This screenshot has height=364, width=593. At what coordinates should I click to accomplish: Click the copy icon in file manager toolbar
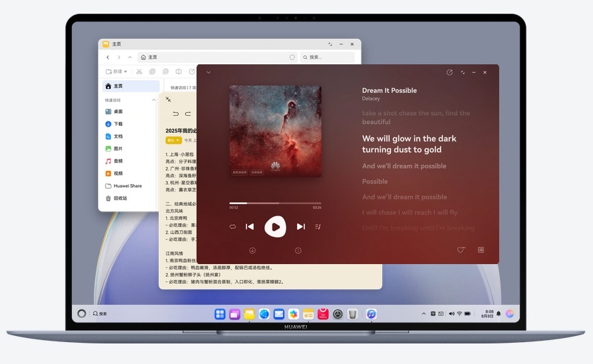(x=152, y=71)
